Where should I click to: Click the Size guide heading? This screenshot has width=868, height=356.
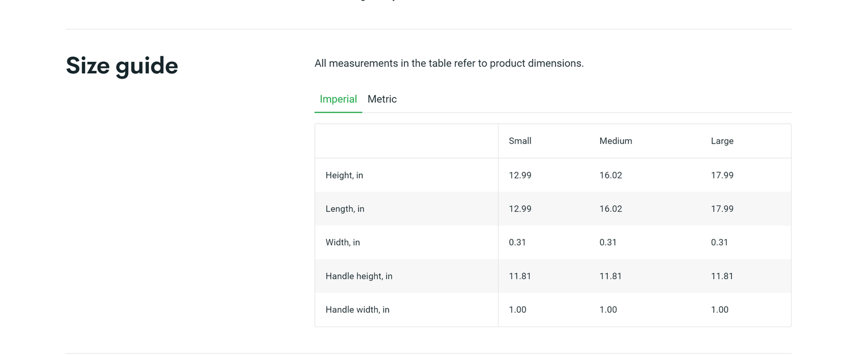tap(122, 65)
